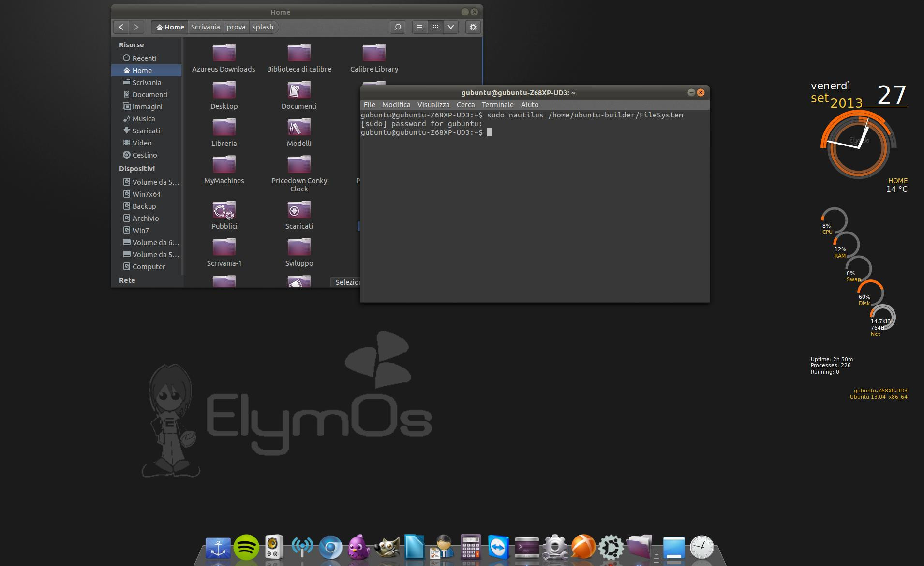
Task: Select Backup device in sidebar
Action: [x=147, y=206]
